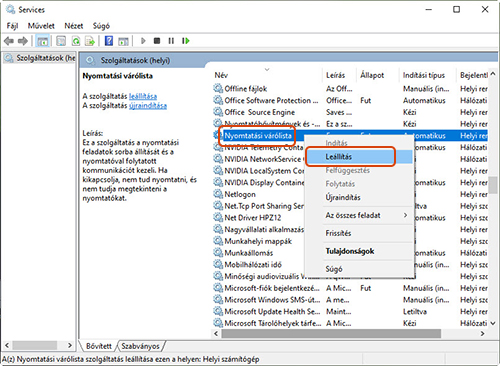This screenshot has height=366, width=500.
Task: Click the gear icon beside Munkaállomás
Action: [218, 253]
